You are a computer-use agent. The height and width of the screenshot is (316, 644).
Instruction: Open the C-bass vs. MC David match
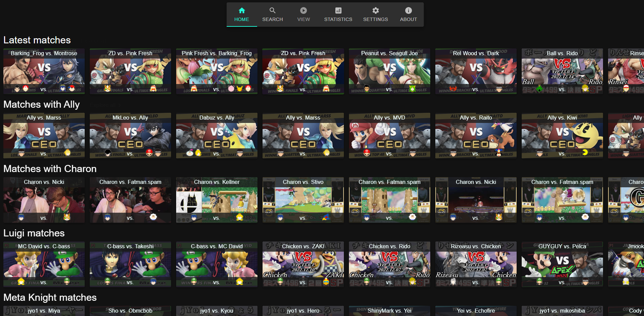pyautogui.click(x=217, y=264)
